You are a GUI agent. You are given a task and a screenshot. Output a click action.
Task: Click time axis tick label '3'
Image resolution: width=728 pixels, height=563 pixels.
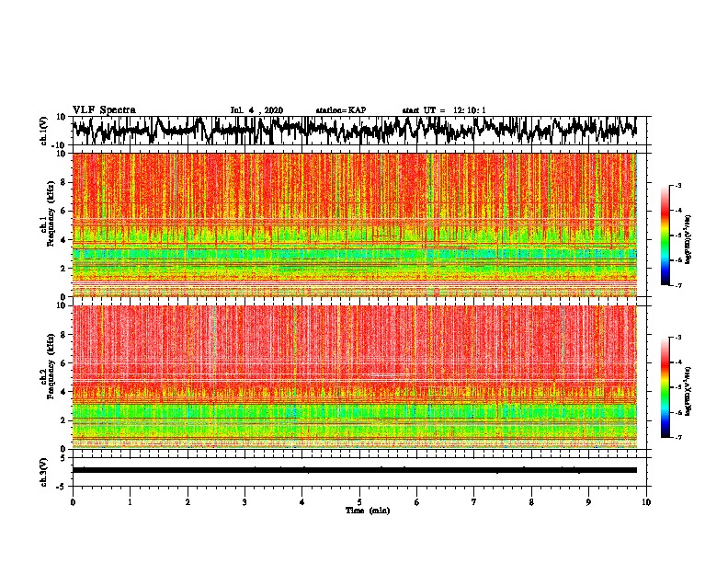245,502
